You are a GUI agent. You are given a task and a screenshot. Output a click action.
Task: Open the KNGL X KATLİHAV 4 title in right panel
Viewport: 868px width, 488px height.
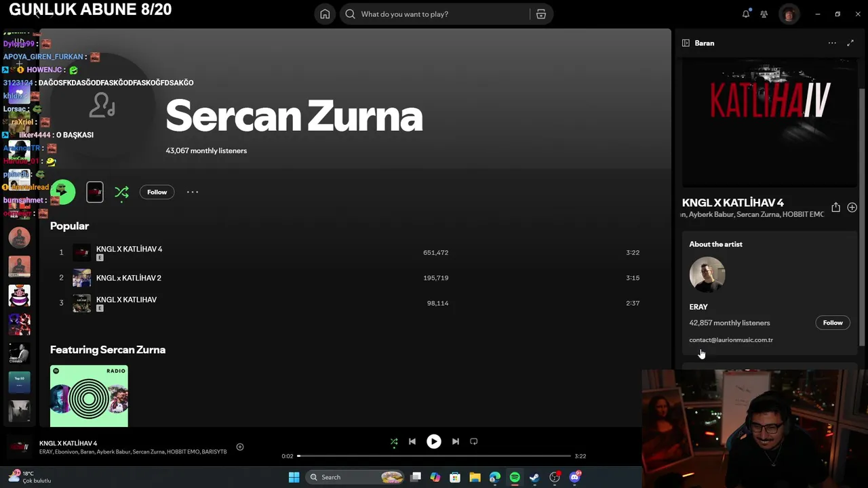point(732,203)
